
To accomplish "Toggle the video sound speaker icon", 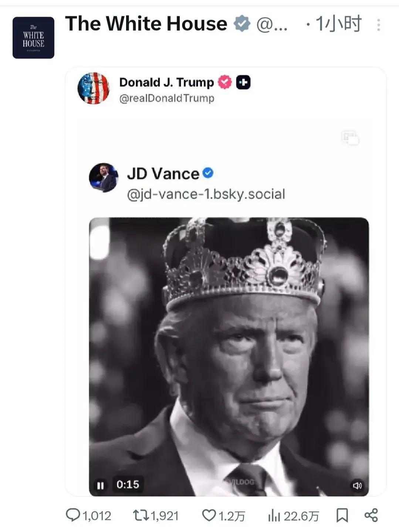I will tap(357, 485).
